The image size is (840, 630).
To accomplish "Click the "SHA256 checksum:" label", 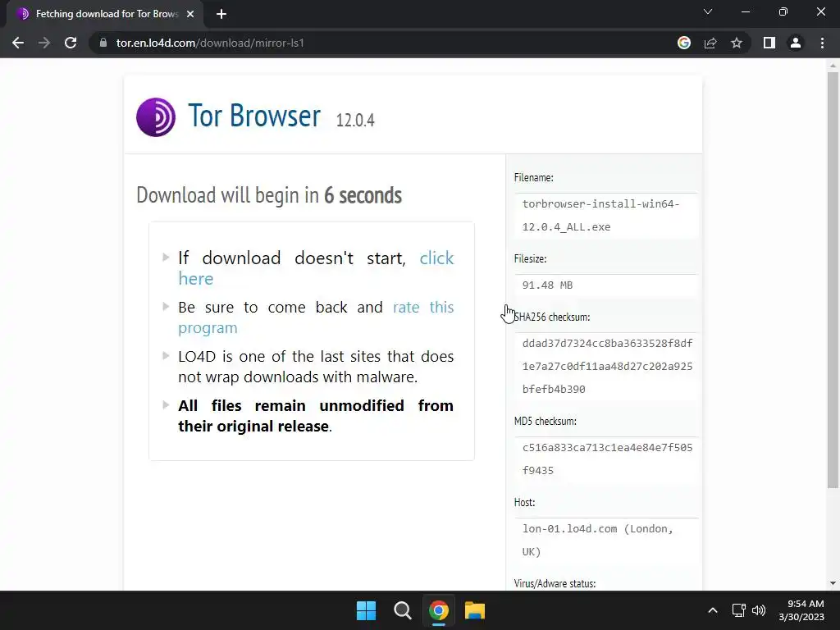I will coord(552,317).
